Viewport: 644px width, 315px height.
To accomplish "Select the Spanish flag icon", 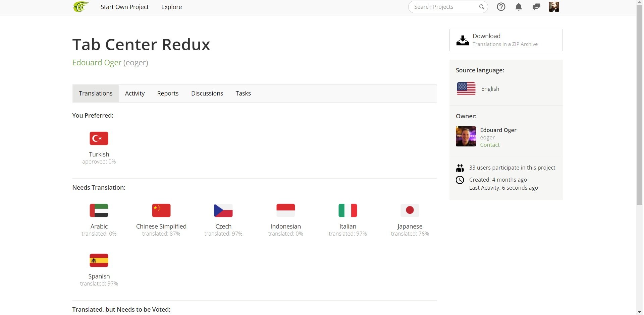I will (x=99, y=260).
